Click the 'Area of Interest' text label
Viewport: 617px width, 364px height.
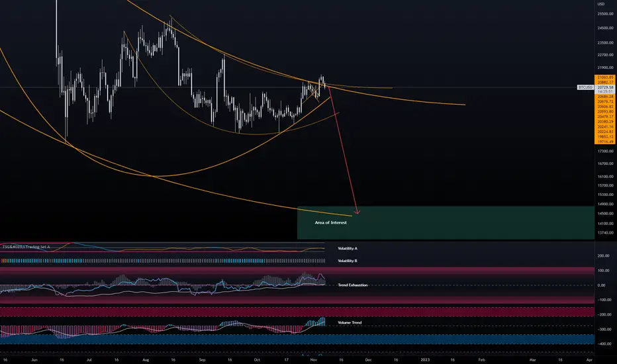click(x=330, y=222)
